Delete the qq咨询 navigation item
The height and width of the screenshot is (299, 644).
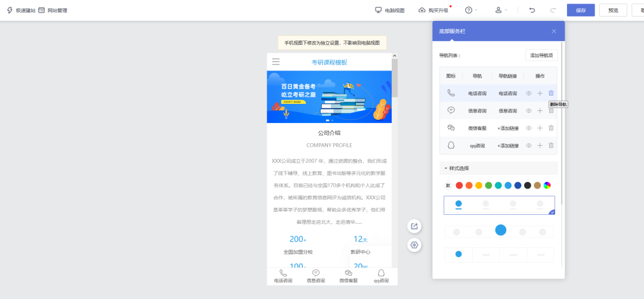click(x=551, y=145)
